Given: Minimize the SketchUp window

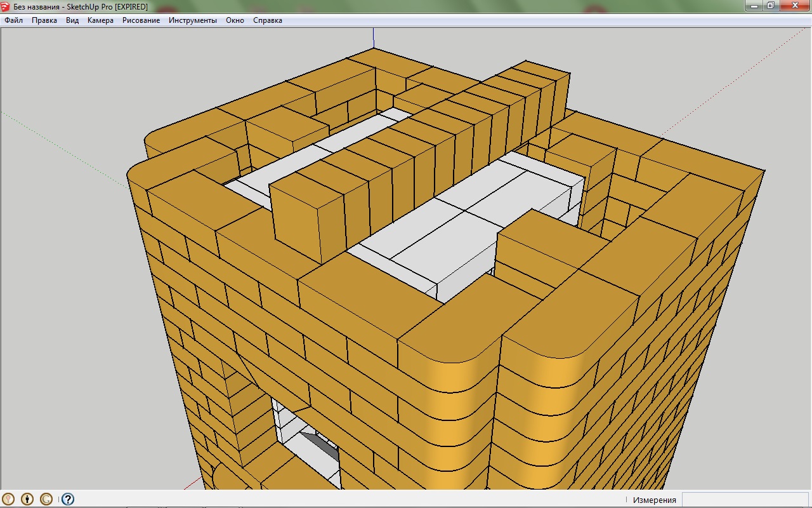Looking at the screenshot, I should tap(754, 6).
